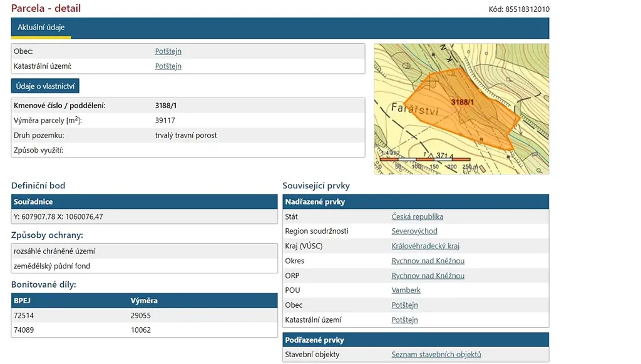This screenshot has height=364, width=641.
Task: Click the map scale bar
Action: (425, 160)
